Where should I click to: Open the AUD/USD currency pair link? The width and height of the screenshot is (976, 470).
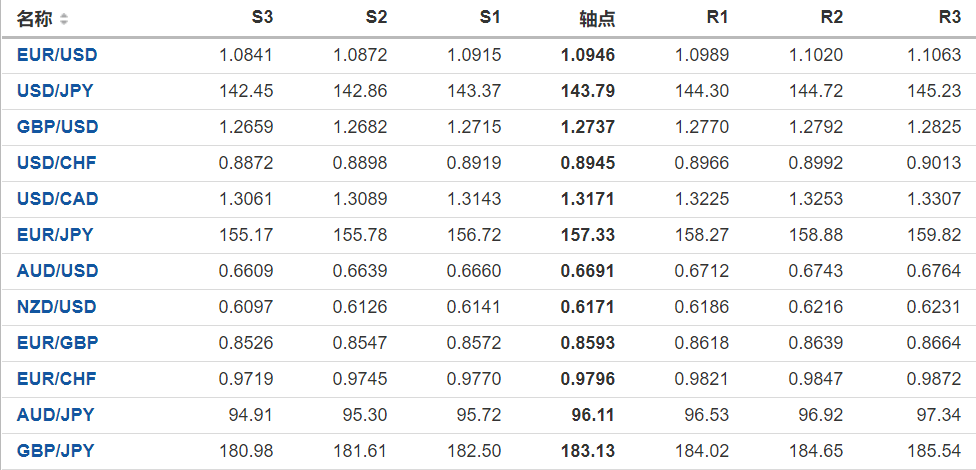(57, 271)
